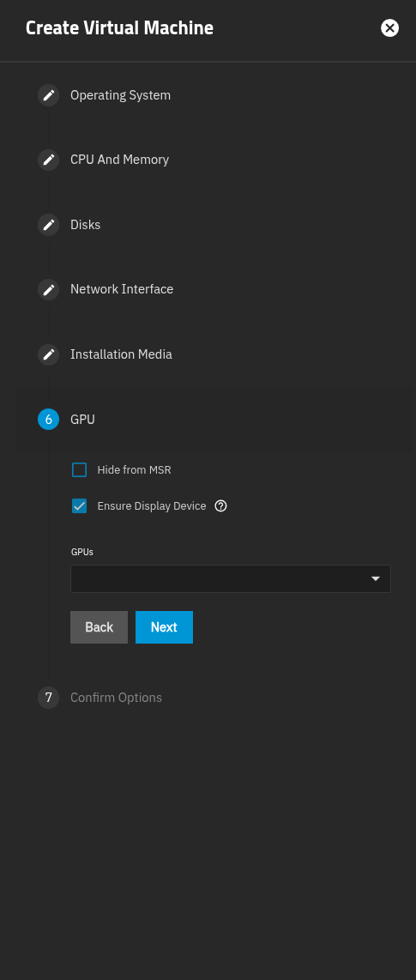Open the Network Interface step label
The width and height of the screenshot is (416, 980).
coord(122,289)
